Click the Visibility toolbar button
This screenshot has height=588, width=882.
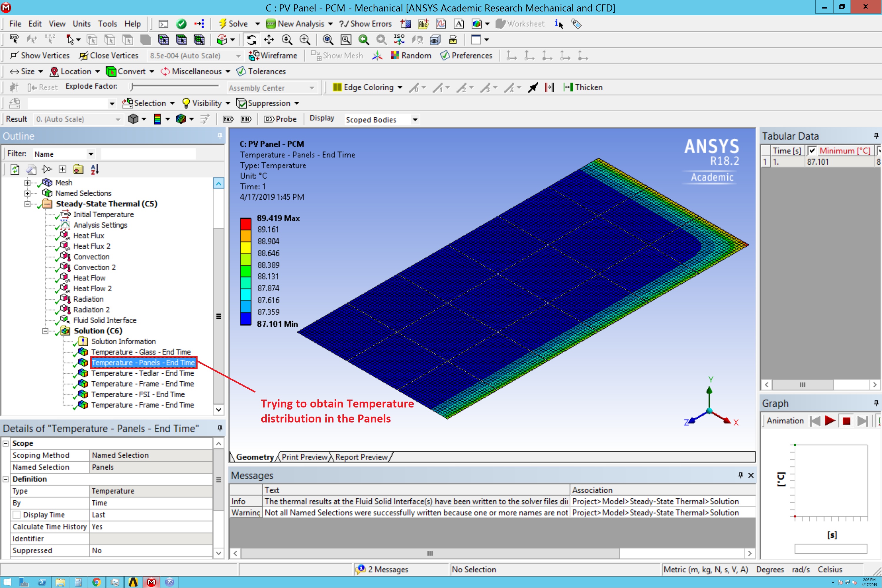pyautogui.click(x=206, y=103)
